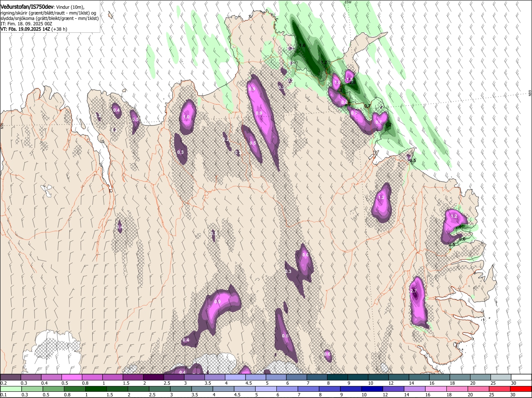Pick white top legend swatch above 30

click(x=521, y=377)
